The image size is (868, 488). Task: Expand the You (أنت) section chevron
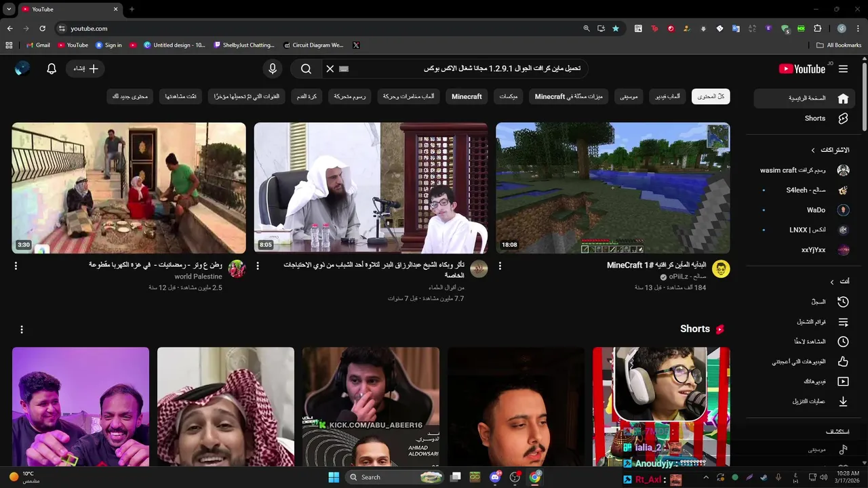(832, 281)
